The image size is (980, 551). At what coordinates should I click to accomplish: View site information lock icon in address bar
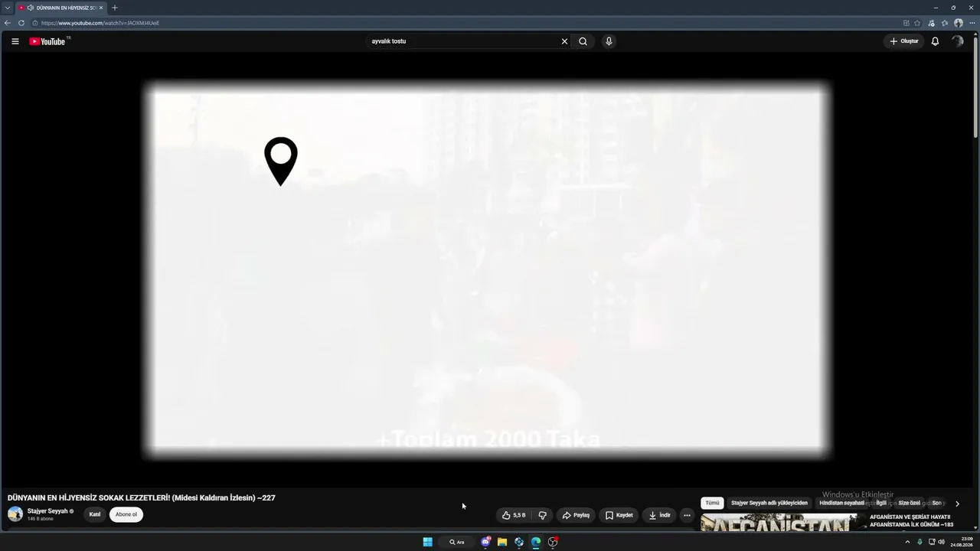pyautogui.click(x=35, y=23)
